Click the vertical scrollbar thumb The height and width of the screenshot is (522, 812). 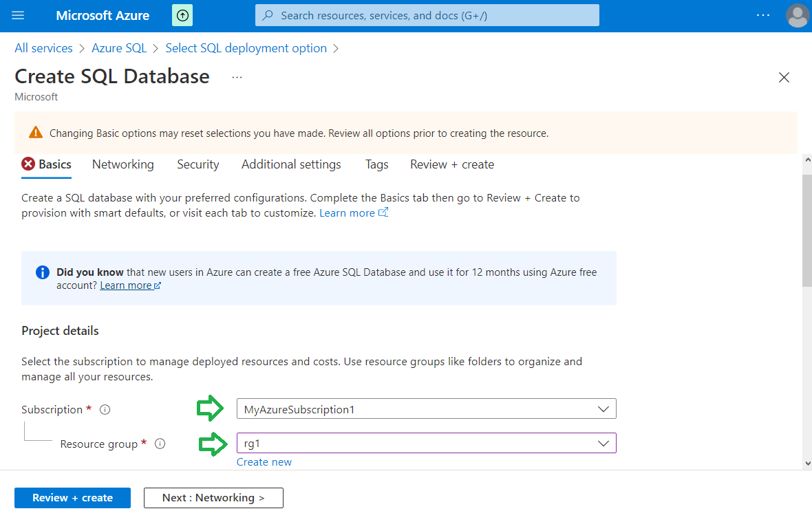(807, 230)
